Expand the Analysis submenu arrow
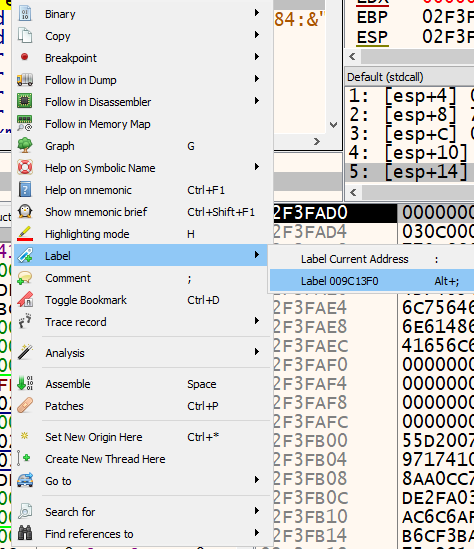Screen dimensions: 474x549 point(257,352)
